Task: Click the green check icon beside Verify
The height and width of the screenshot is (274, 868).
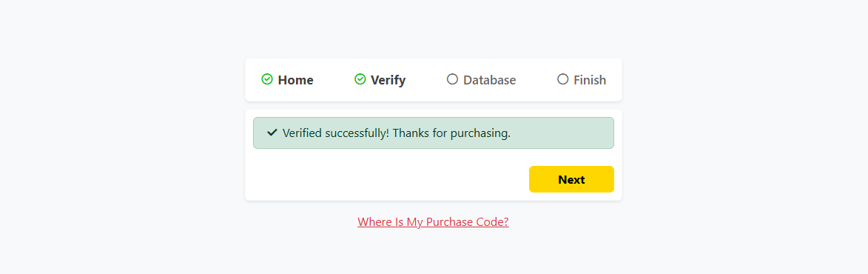Action: (360, 79)
